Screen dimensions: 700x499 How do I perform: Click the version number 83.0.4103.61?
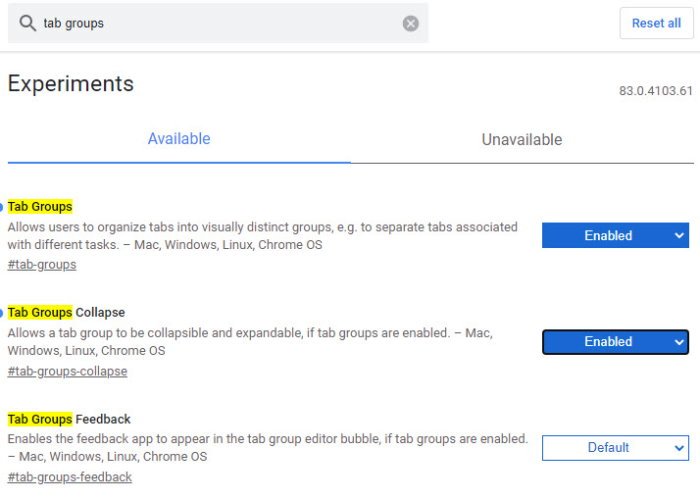click(656, 91)
